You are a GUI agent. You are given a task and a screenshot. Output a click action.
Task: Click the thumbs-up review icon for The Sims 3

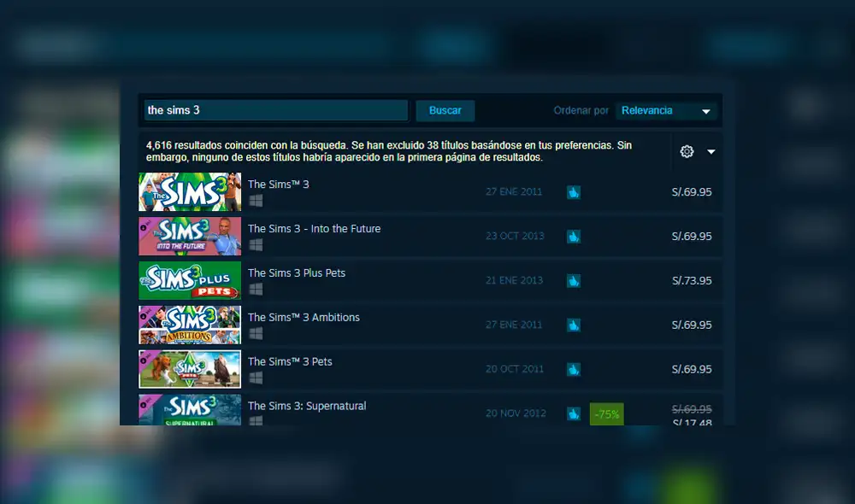coord(573,192)
